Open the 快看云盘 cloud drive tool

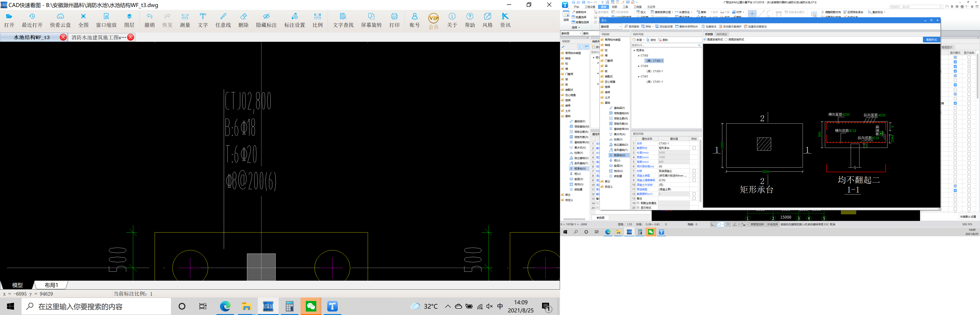(x=60, y=20)
